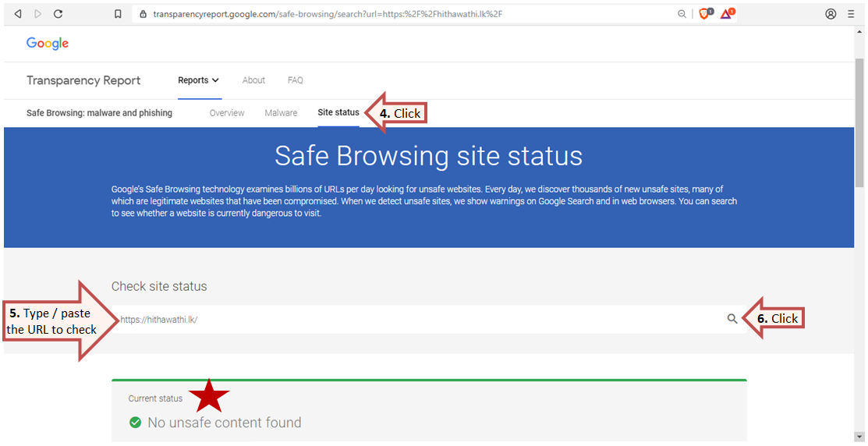Image resolution: width=868 pixels, height=446 pixels.
Task: Open the browser hamburger menu
Action: (851, 14)
